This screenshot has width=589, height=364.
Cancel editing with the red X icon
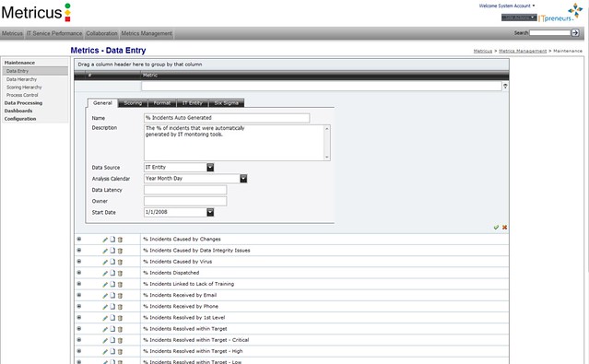504,228
